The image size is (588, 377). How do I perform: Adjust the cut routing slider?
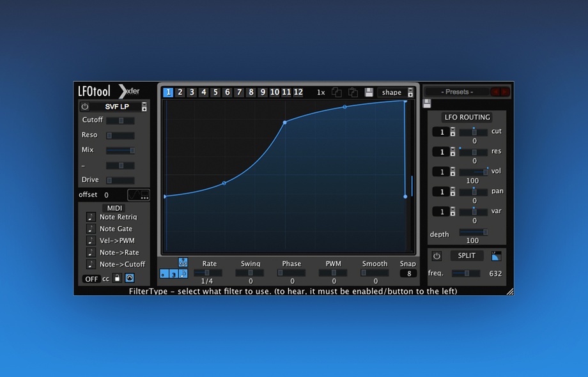(x=474, y=132)
